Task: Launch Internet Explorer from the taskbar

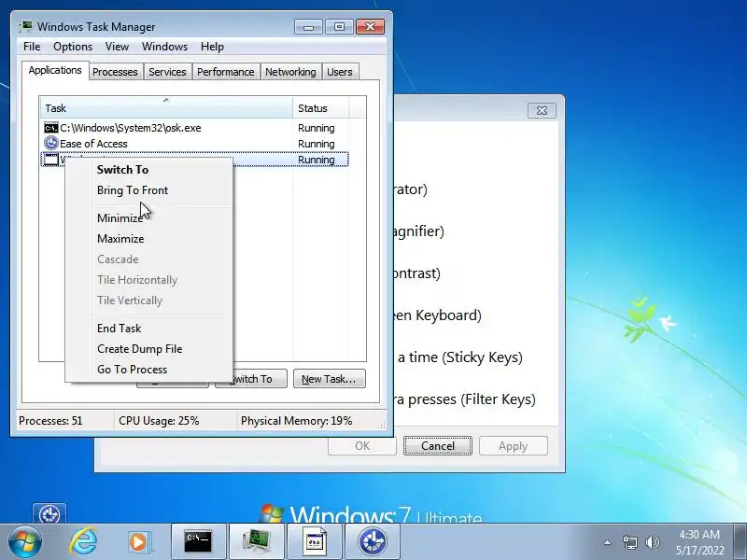Action: coord(83,542)
